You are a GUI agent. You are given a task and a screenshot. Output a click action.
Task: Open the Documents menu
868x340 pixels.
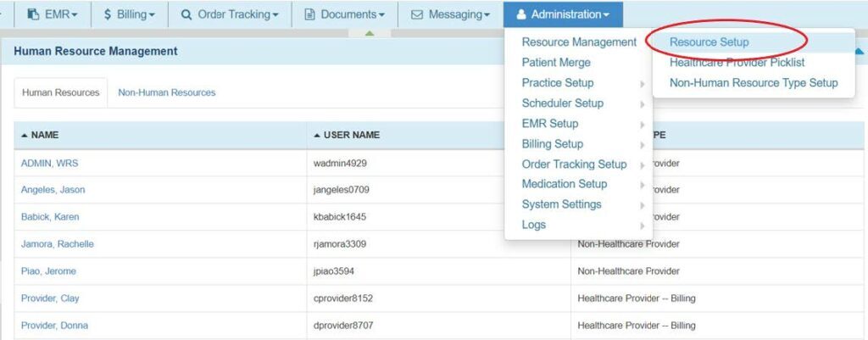pyautogui.click(x=344, y=14)
